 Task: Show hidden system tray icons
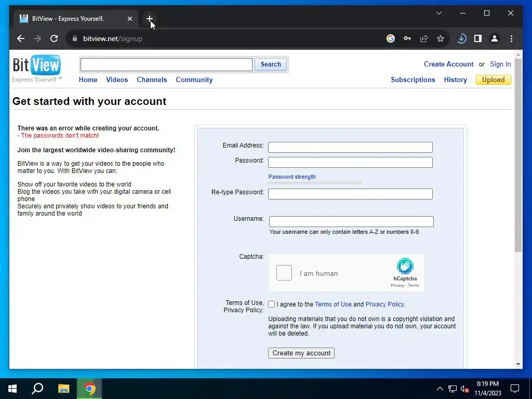pos(440,389)
